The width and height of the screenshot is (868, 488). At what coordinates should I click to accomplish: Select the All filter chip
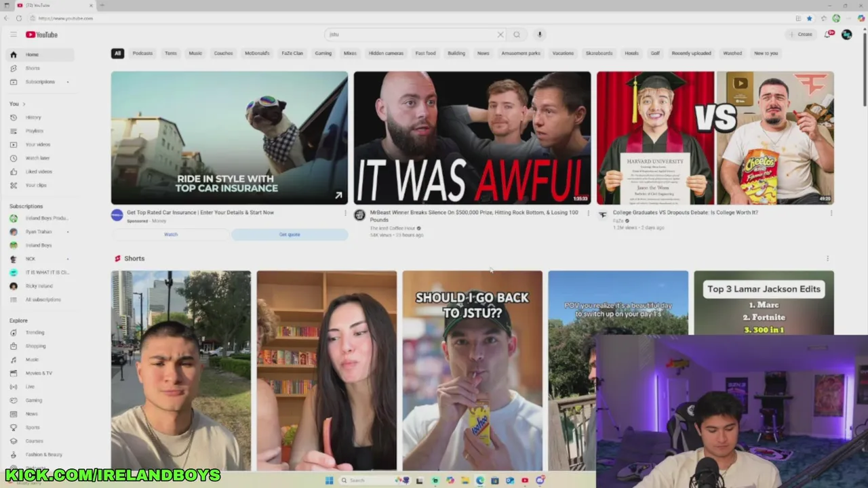(x=117, y=53)
